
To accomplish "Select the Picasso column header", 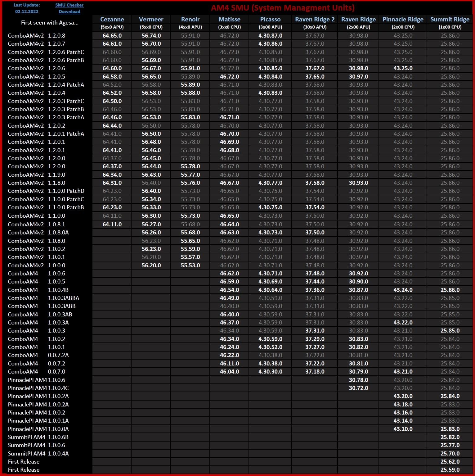I will click(270, 19).
